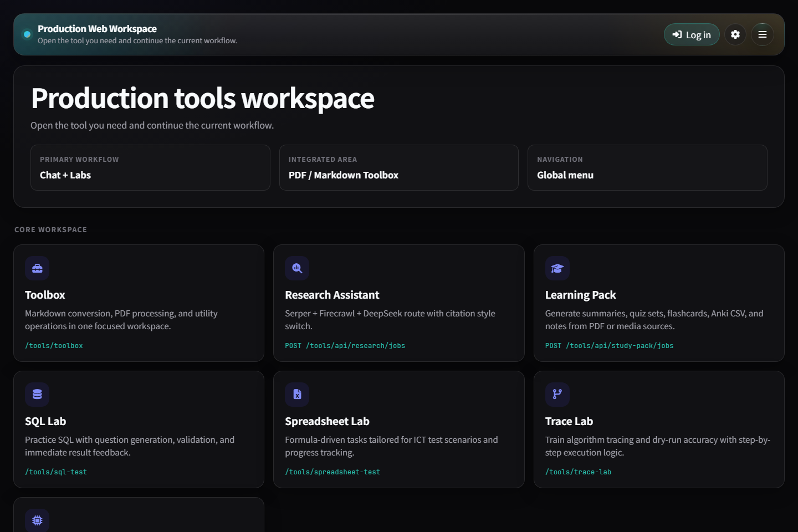Open the Trace Lab card title
The image size is (798, 532).
(x=569, y=421)
